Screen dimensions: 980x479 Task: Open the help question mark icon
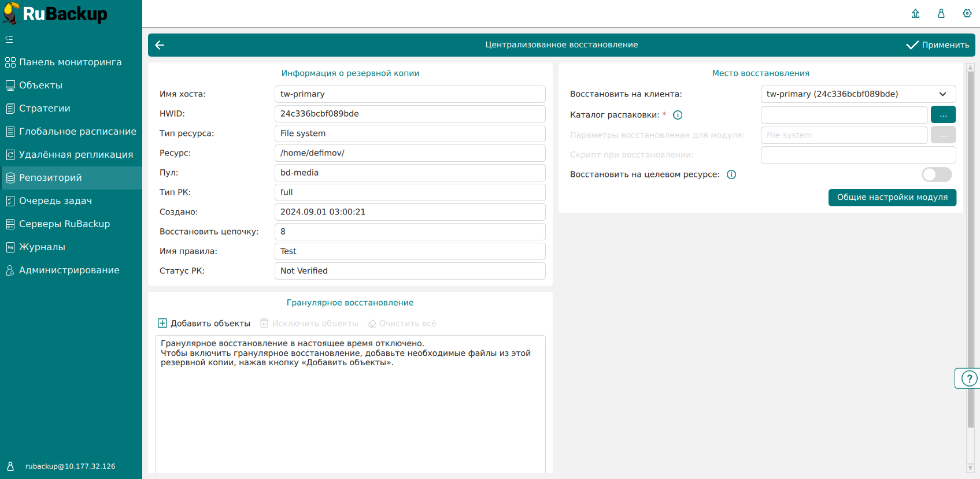[968, 378]
